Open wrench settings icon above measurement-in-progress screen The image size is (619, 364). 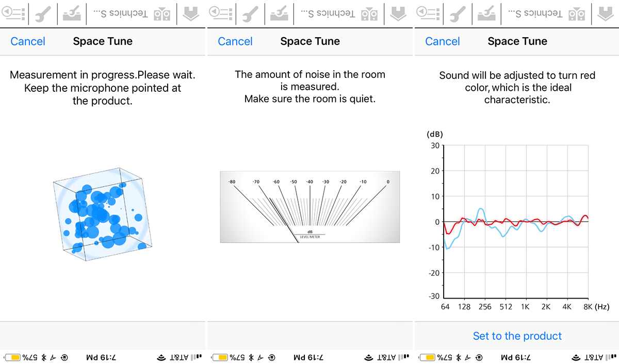[x=42, y=14]
